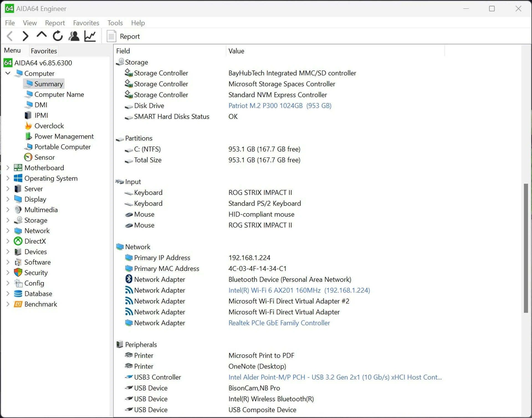Viewport: 532px width, 418px height.
Task: Click the Report toolbar button
Action: [123, 36]
